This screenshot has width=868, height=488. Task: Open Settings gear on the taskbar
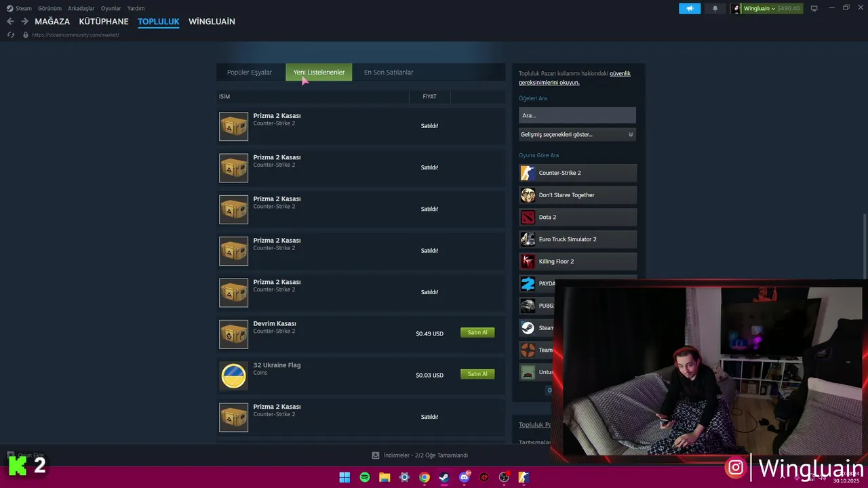[405, 477]
